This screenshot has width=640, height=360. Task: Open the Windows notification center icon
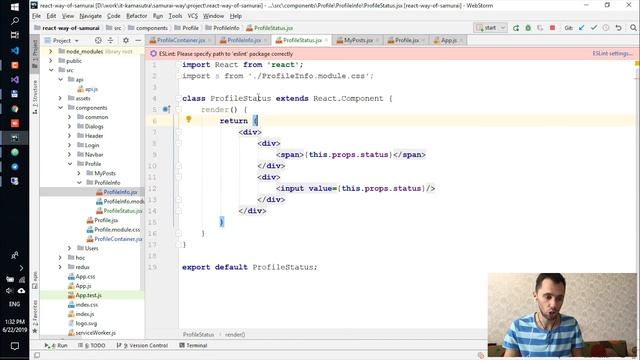pyautogui.click(x=15, y=346)
